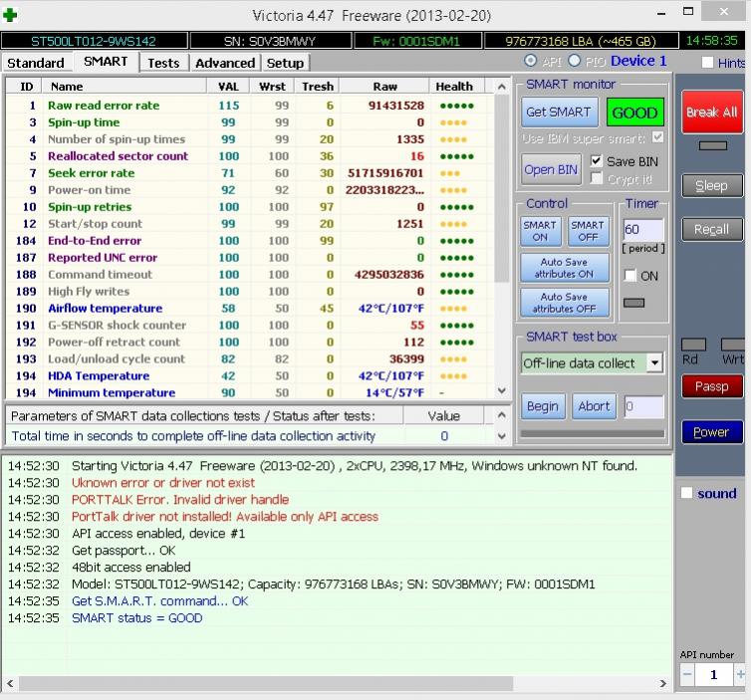Image resolution: width=751 pixels, height=700 pixels.
Task: Enable the sound checkbox
Action: (686, 493)
